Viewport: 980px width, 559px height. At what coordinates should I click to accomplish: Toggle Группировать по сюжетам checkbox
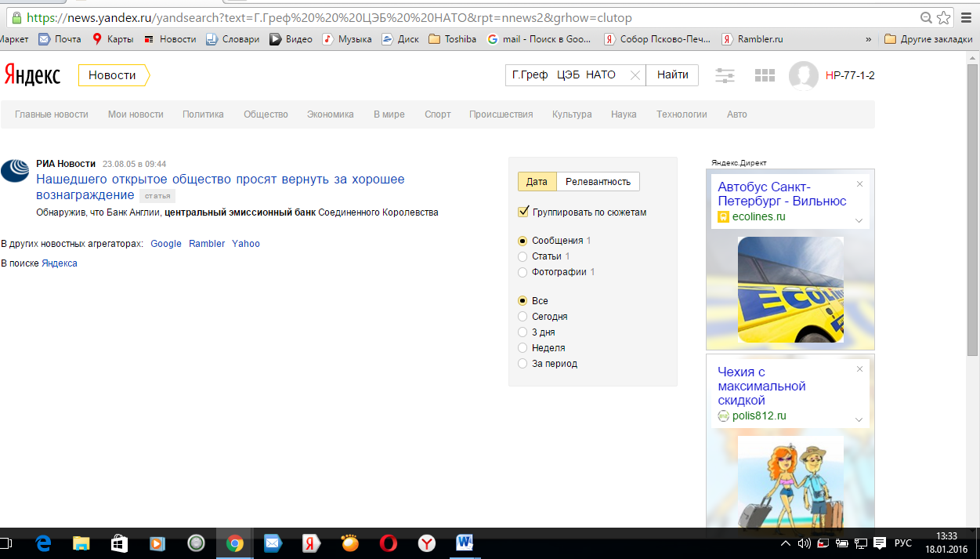[523, 212]
